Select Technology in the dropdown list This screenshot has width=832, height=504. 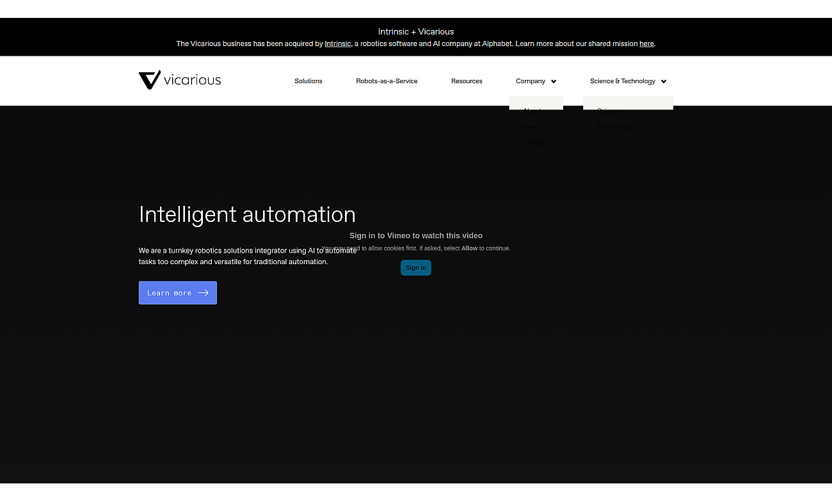click(x=614, y=127)
